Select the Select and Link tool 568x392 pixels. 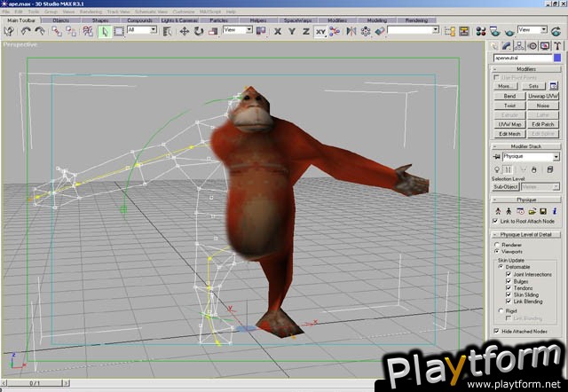[x=57, y=32]
